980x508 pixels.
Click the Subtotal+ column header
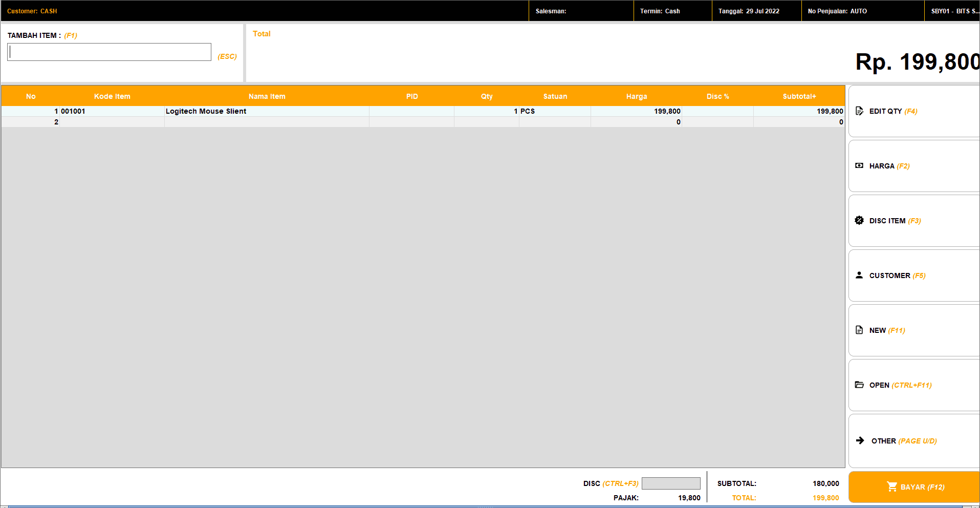click(799, 96)
